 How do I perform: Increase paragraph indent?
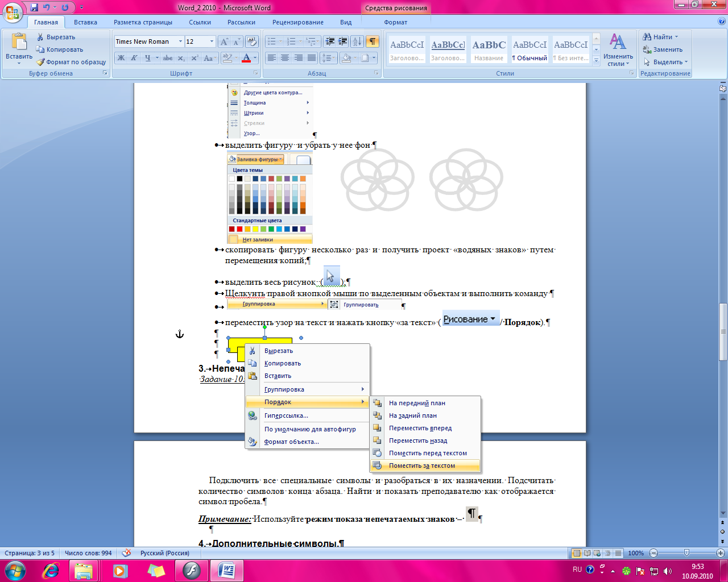pyautogui.click(x=342, y=41)
